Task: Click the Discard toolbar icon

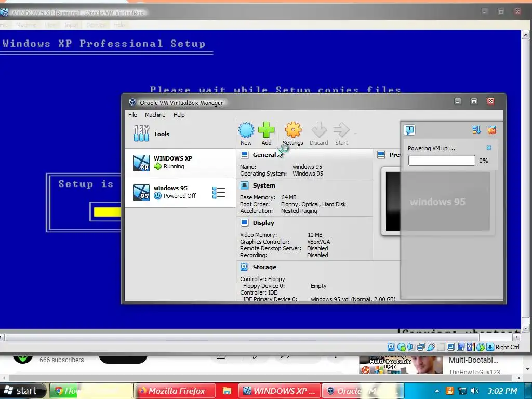Action: pos(319,130)
